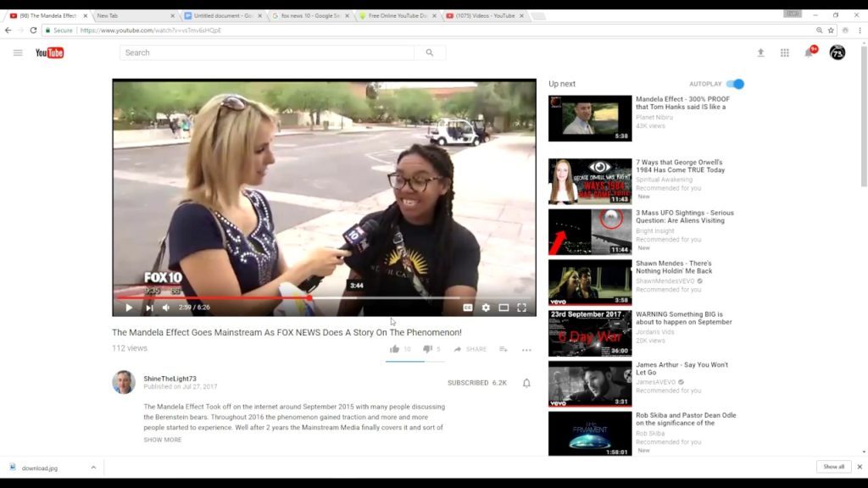This screenshot has height=488, width=868.
Task: Go to YouTube home via logo
Action: [49, 53]
